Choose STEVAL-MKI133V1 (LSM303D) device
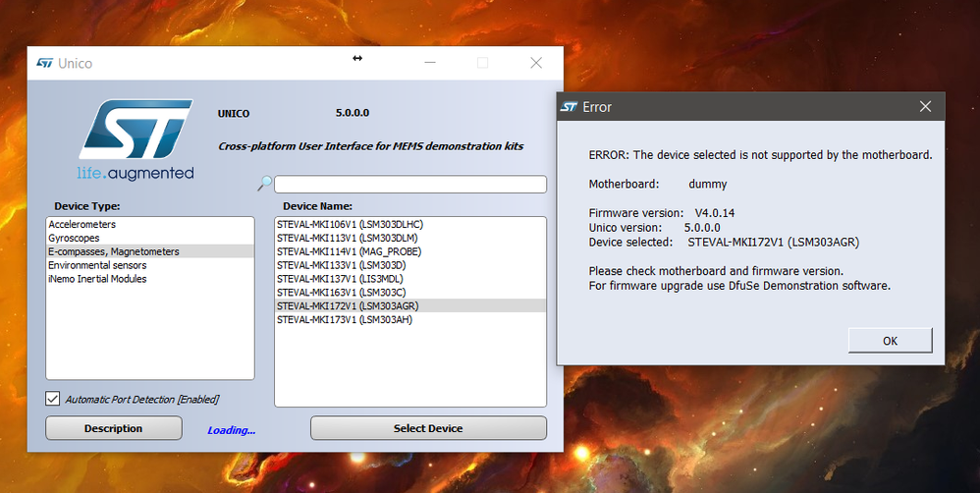 click(410, 265)
